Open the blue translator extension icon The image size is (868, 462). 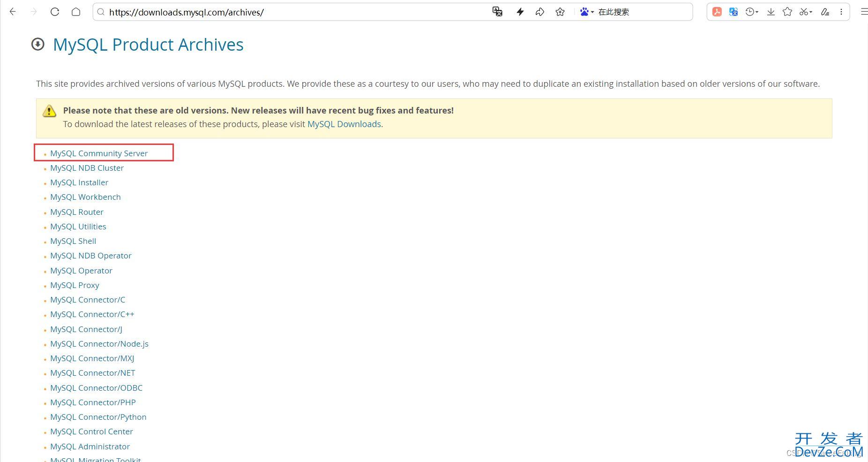pyautogui.click(x=733, y=12)
